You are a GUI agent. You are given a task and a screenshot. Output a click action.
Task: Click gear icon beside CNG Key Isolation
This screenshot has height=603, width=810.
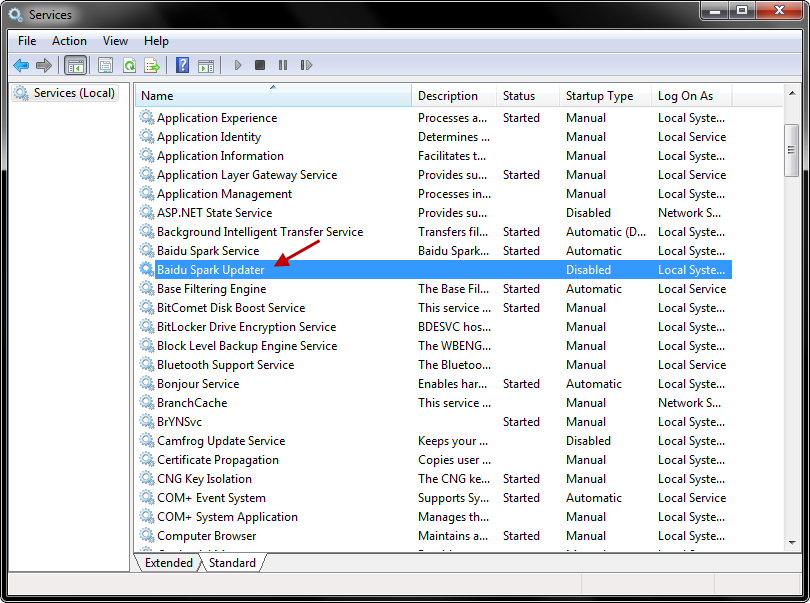coord(147,478)
